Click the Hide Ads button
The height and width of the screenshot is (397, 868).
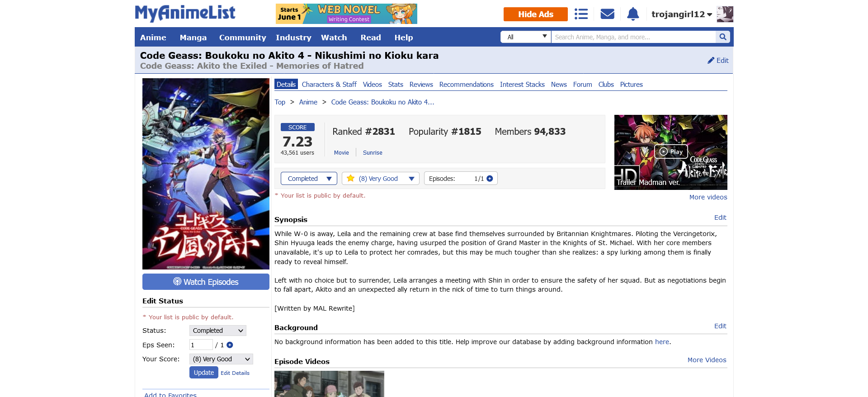coord(536,14)
